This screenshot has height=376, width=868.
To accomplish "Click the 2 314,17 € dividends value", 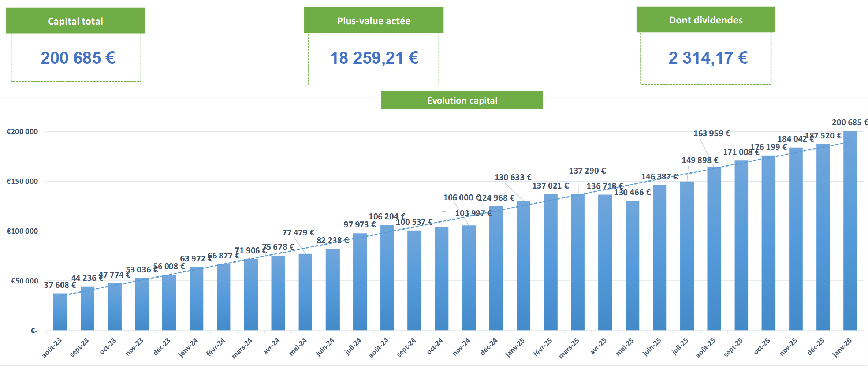I will pos(708,58).
